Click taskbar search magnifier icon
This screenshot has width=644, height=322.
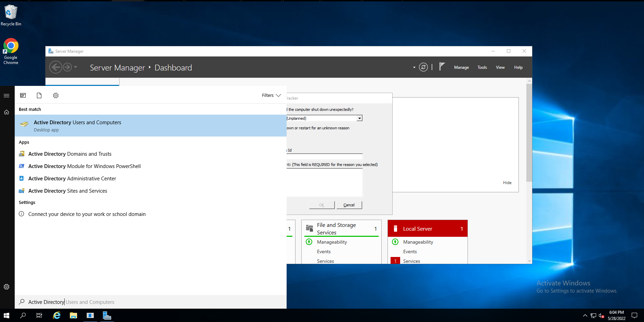coord(23,315)
